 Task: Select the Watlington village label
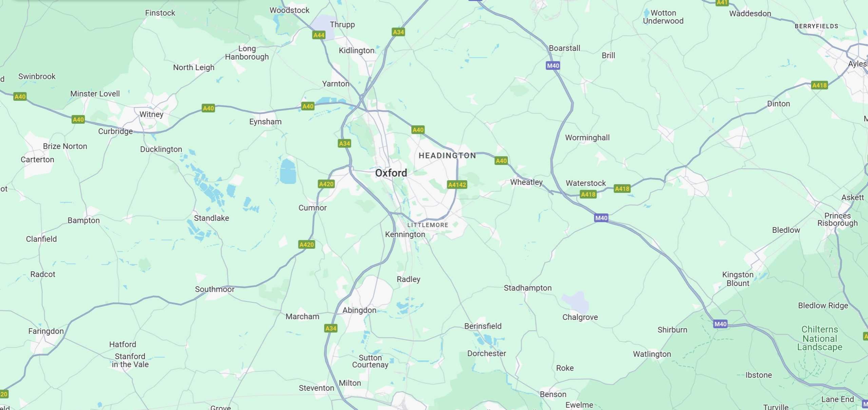(652, 354)
